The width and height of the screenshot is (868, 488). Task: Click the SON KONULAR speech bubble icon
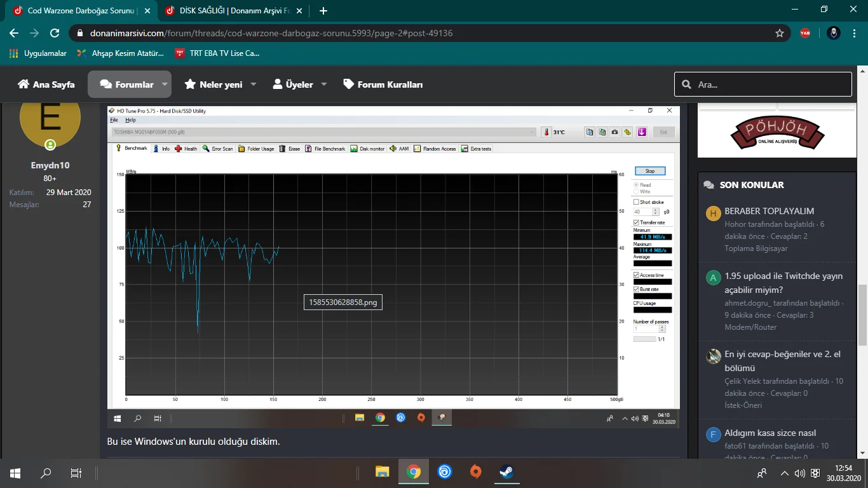[x=709, y=185]
